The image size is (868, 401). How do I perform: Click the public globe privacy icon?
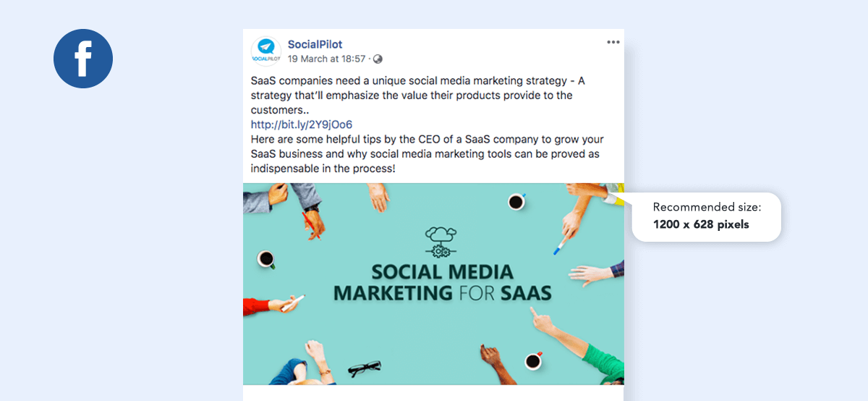(378, 59)
